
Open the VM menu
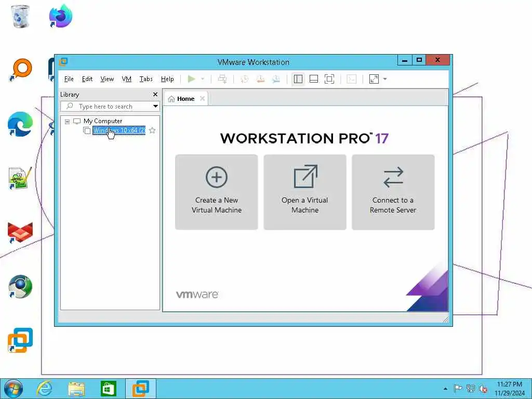(x=127, y=79)
